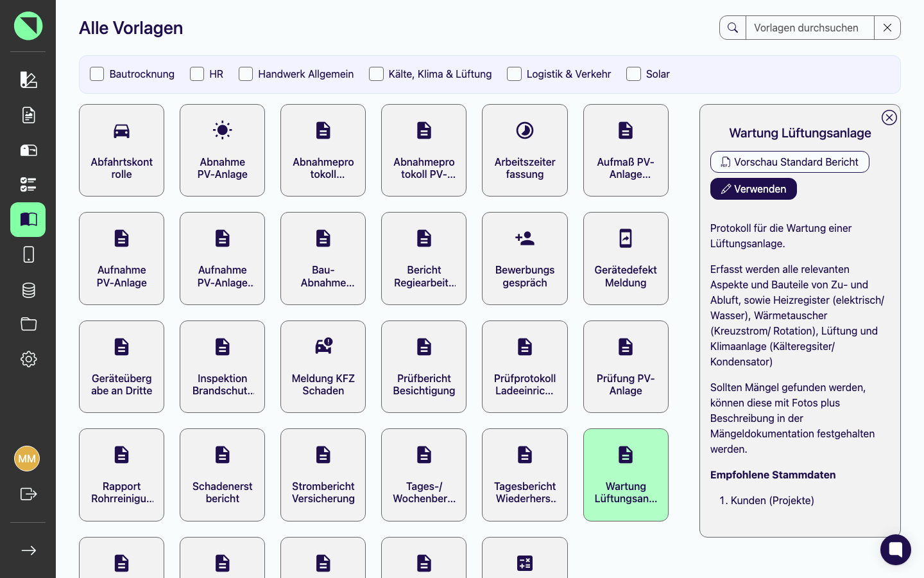924x578 pixels.
Task: Open settings gear in sidebar
Action: pyautogui.click(x=28, y=359)
